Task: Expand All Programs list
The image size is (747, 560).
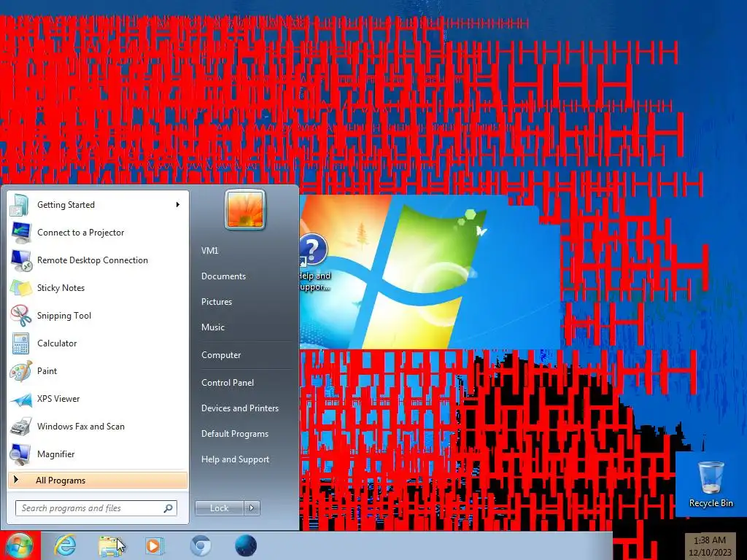Action: [x=98, y=481]
